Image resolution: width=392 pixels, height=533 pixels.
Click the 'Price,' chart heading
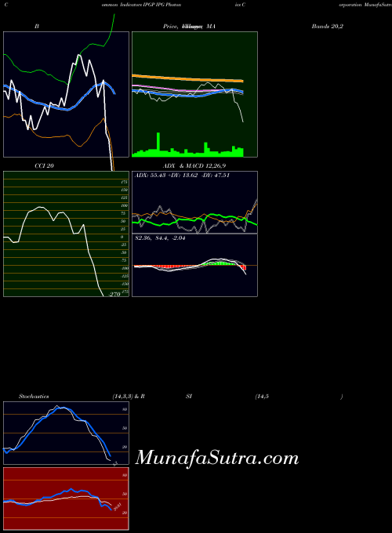[170, 26]
